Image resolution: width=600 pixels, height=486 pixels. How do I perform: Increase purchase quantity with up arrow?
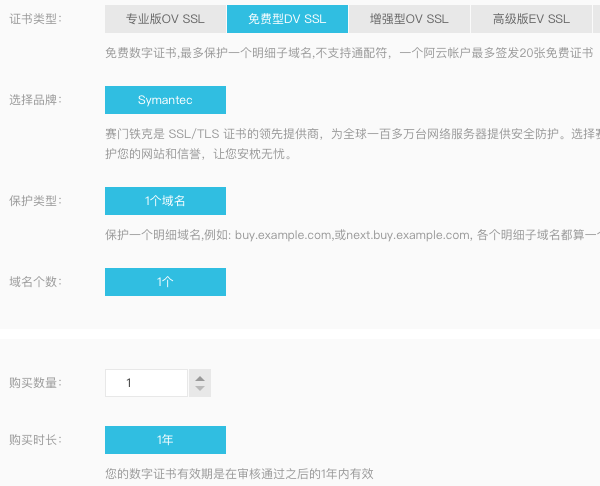coord(200,379)
